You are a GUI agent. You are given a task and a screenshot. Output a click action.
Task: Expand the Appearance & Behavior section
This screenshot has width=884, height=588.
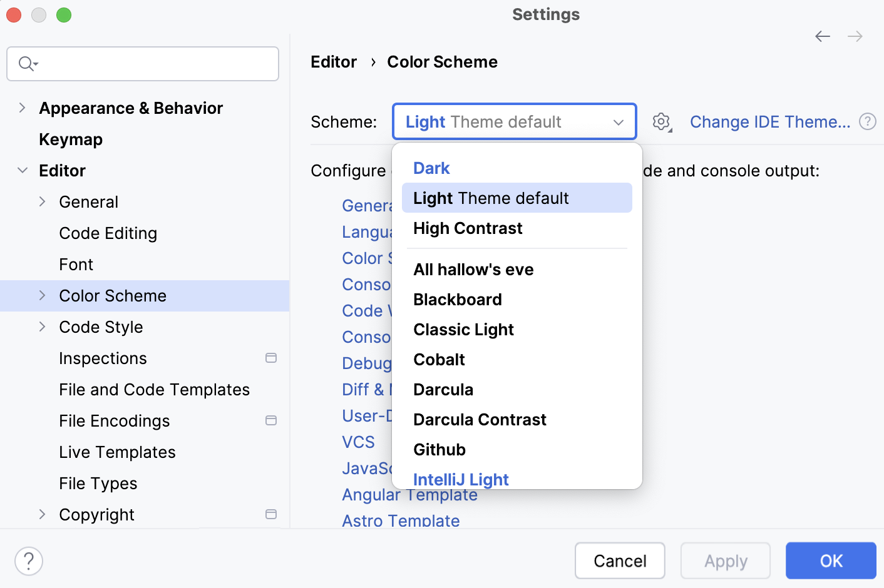click(22, 108)
